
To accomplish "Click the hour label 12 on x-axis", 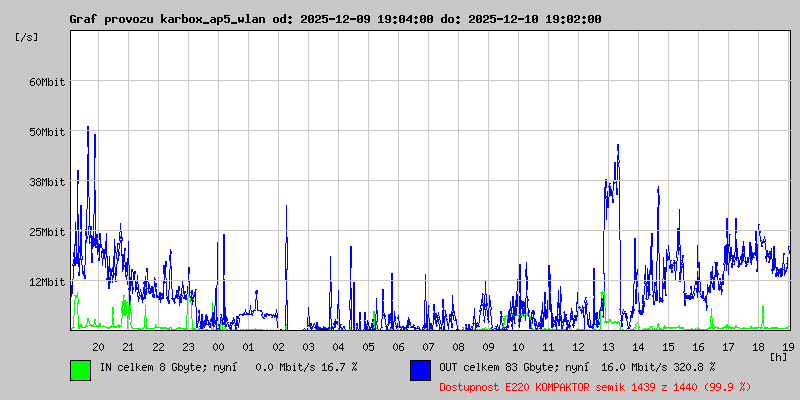I will pyautogui.click(x=579, y=347).
